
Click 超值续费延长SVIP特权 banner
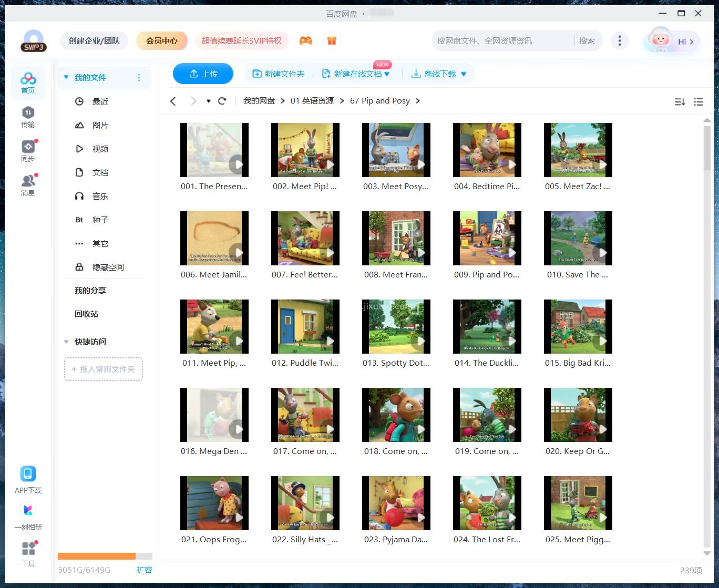pyautogui.click(x=242, y=40)
